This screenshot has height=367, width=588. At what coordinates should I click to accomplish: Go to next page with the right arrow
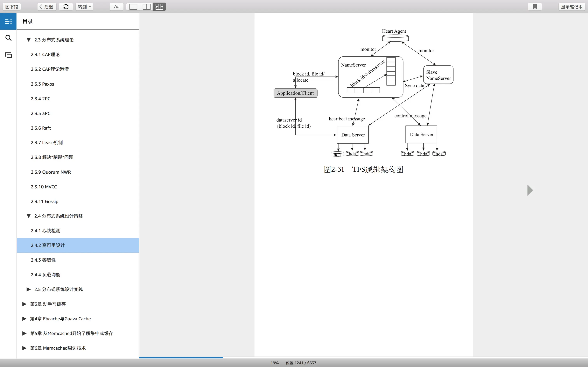530,190
